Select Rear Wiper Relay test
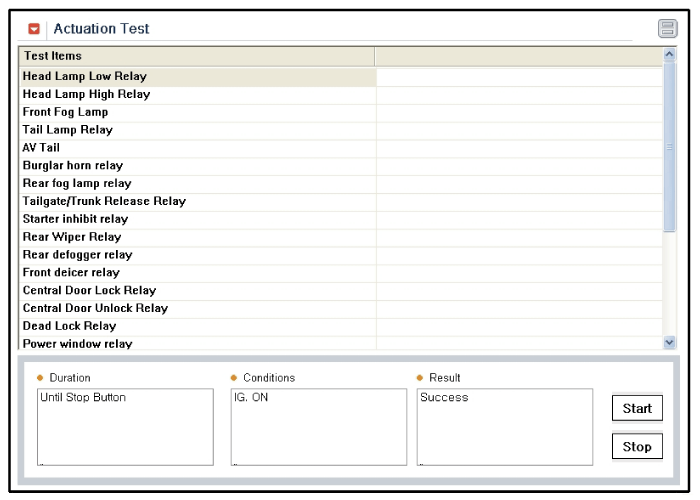700x500 pixels. point(198,238)
